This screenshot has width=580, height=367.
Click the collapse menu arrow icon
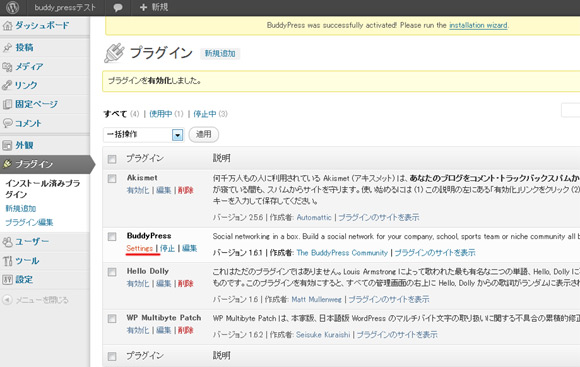pos(7,300)
